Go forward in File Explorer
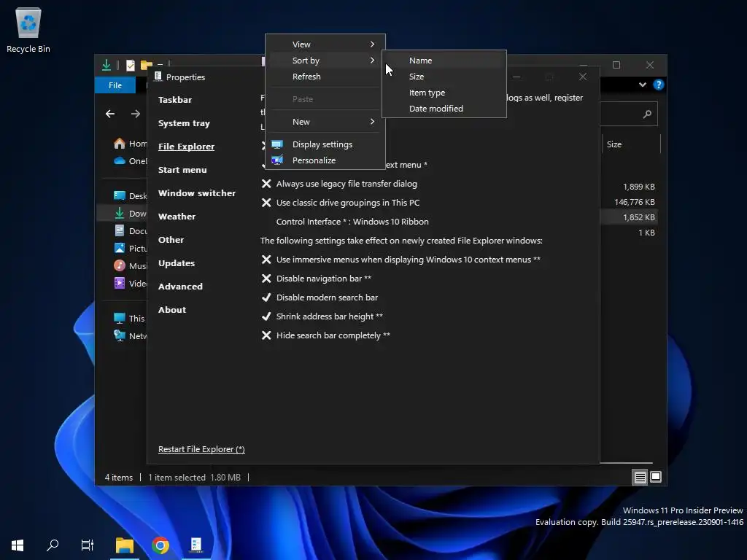Screen dimensions: 747x560 [136, 114]
